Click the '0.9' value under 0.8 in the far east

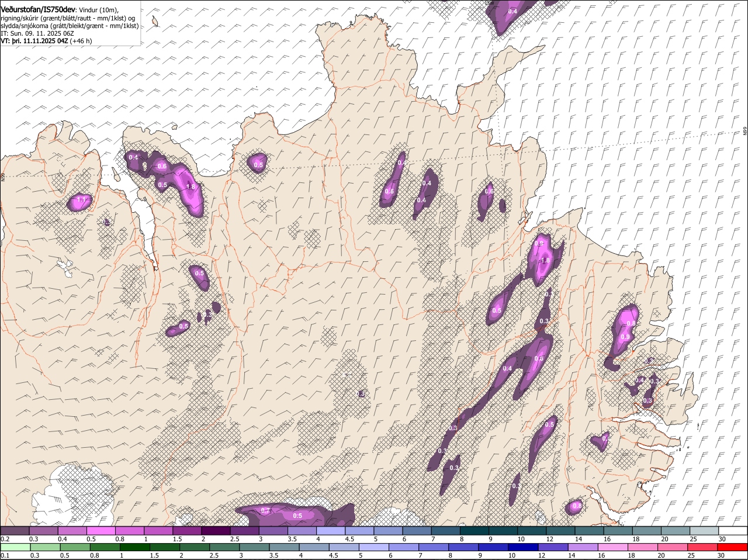coord(625,337)
